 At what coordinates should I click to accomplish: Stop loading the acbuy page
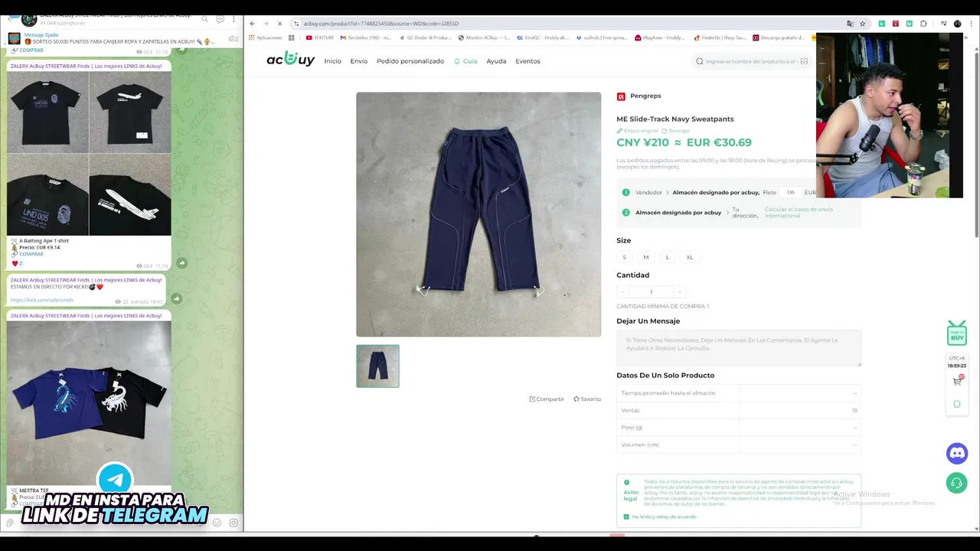pyautogui.click(x=279, y=24)
